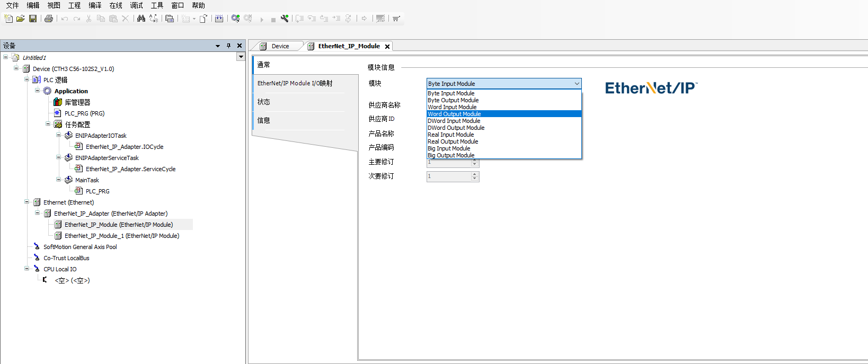Open the 编辑 menu

[33, 5]
